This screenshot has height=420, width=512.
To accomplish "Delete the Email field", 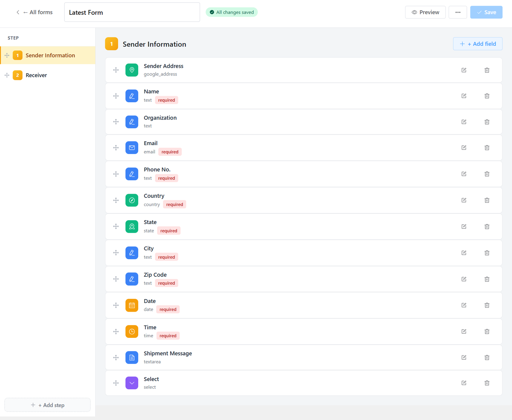I will 487,148.
